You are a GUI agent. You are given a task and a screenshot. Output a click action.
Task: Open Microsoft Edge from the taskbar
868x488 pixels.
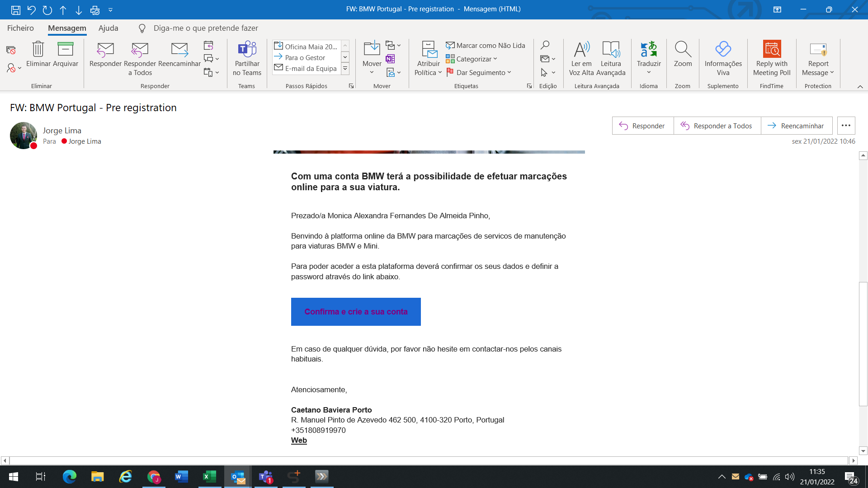[x=69, y=477]
